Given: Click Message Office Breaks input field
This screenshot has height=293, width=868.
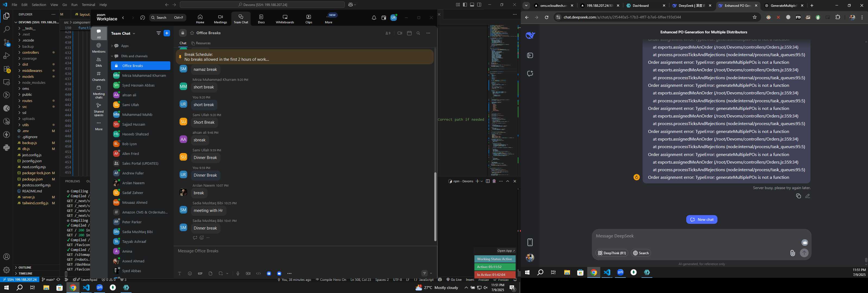Looking at the screenshot, I should (305, 251).
